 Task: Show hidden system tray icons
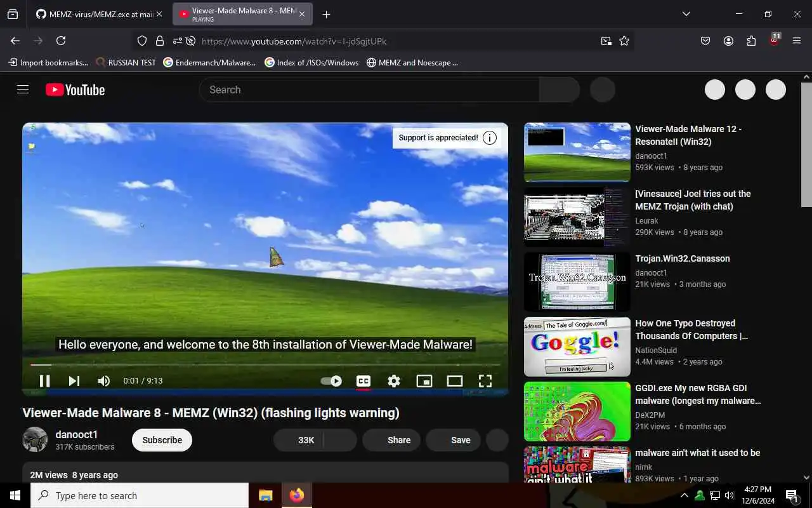[x=684, y=495]
